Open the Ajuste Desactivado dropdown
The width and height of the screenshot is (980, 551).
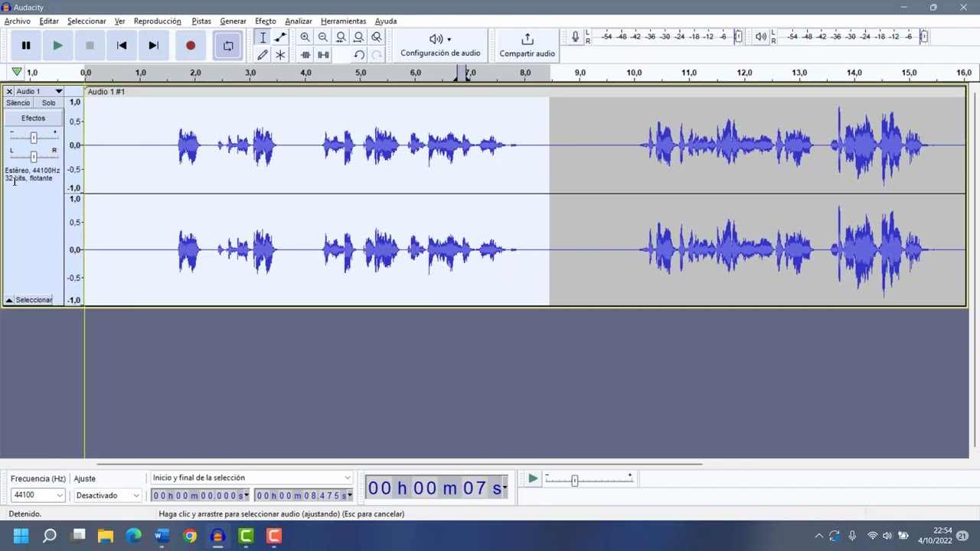108,495
